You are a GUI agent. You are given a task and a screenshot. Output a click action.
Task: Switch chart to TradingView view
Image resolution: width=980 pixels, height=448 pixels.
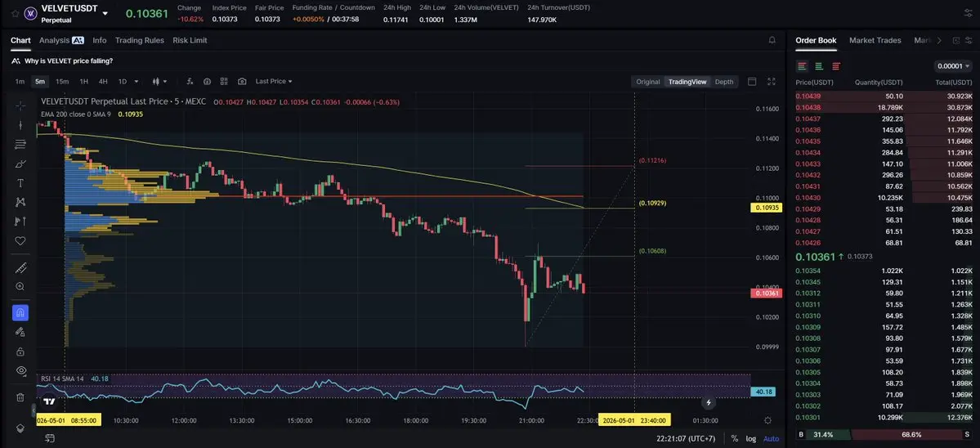687,82
